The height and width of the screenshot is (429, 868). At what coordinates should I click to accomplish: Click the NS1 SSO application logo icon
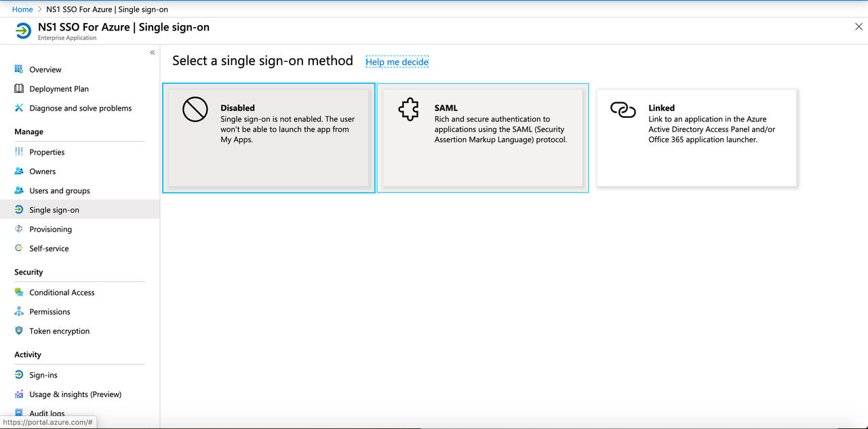click(23, 31)
